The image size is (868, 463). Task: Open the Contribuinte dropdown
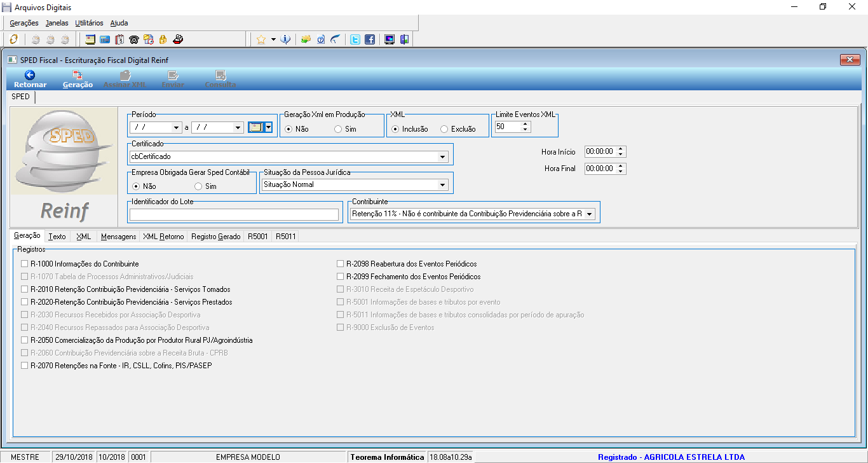pyautogui.click(x=590, y=214)
